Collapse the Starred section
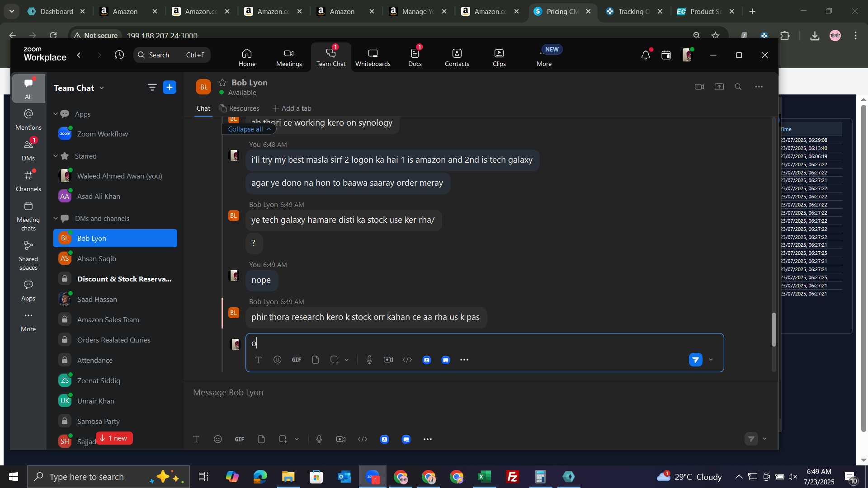This screenshot has height=488, width=868. [56, 156]
